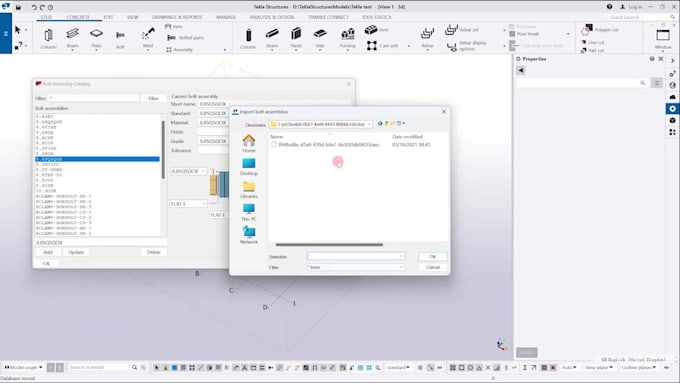Open the STEEL ribbon tab
The width and height of the screenshot is (680, 383).
pyautogui.click(x=46, y=17)
